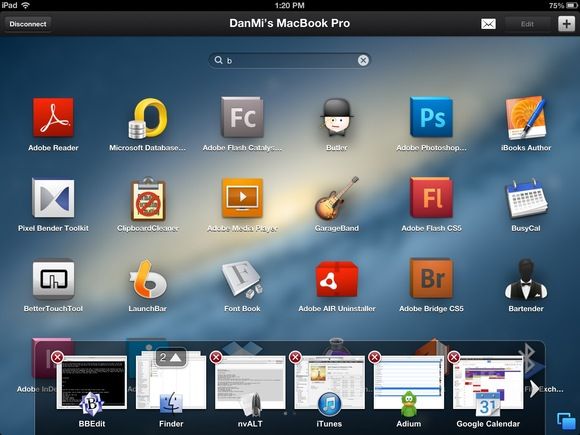Clear the search field text
The height and width of the screenshot is (435, 580).
[x=363, y=60]
